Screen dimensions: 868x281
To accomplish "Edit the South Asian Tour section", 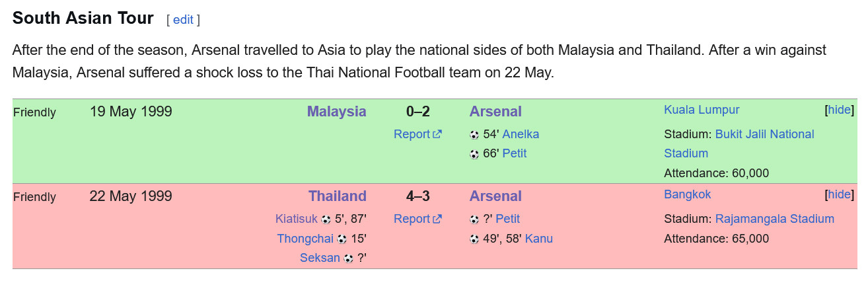I will click(x=183, y=20).
